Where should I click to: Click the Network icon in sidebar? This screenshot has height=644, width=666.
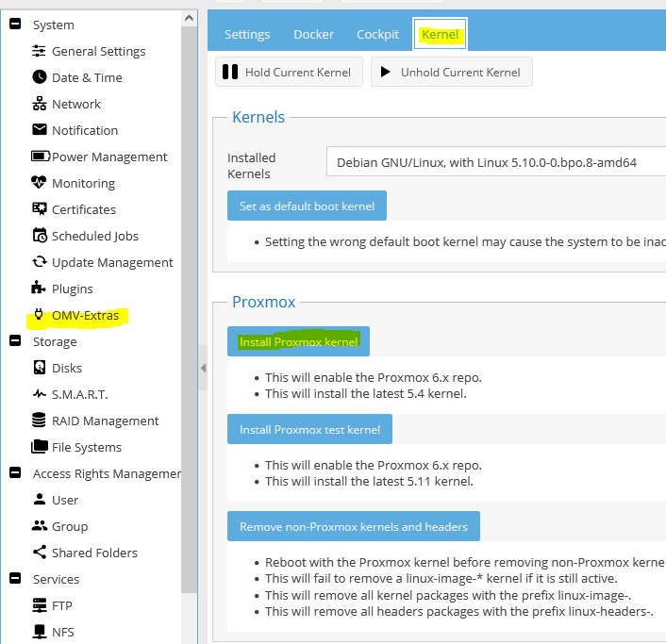click(39, 104)
